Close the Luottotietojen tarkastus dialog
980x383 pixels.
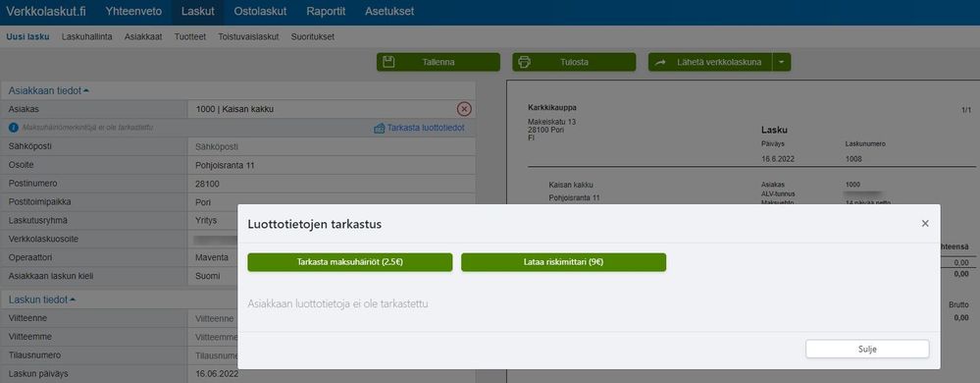[x=925, y=224]
